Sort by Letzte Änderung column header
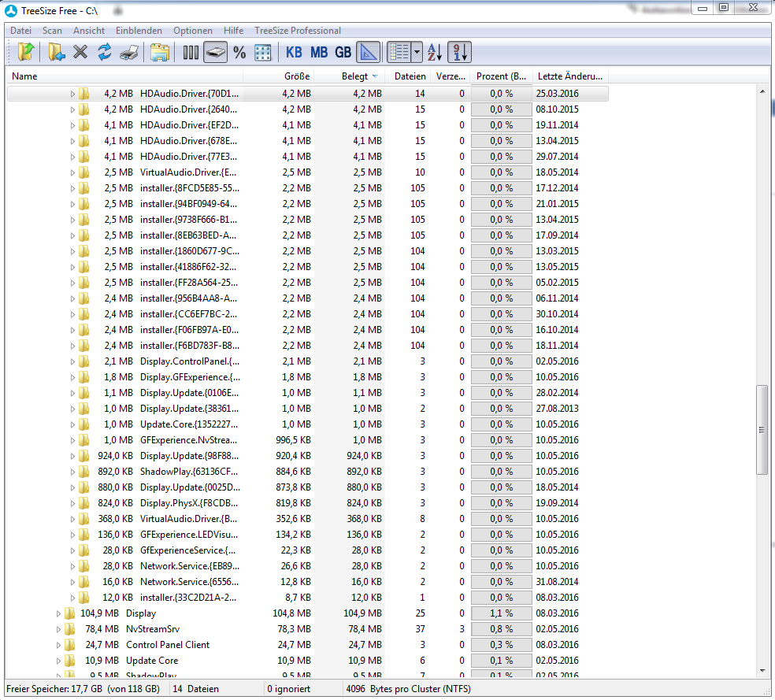775x700 pixels. tap(570, 76)
